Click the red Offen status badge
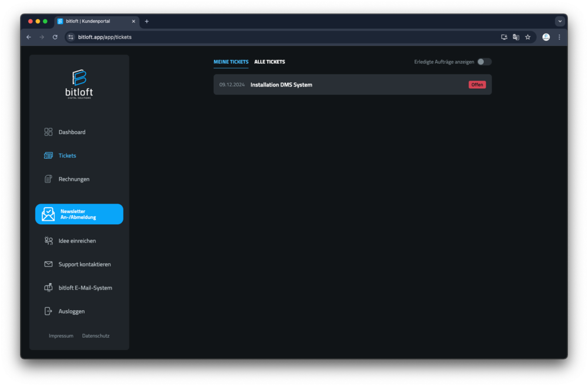The height and width of the screenshot is (386, 588). pos(477,85)
